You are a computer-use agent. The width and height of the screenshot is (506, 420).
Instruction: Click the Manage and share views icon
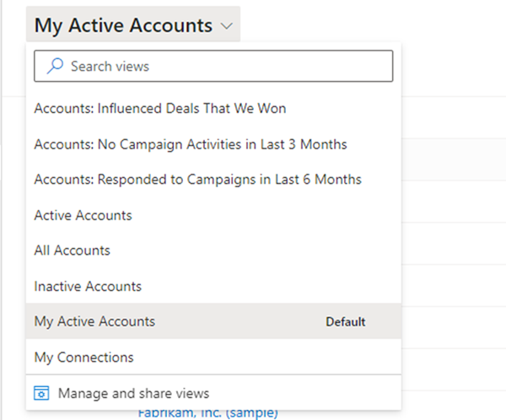[x=41, y=393]
